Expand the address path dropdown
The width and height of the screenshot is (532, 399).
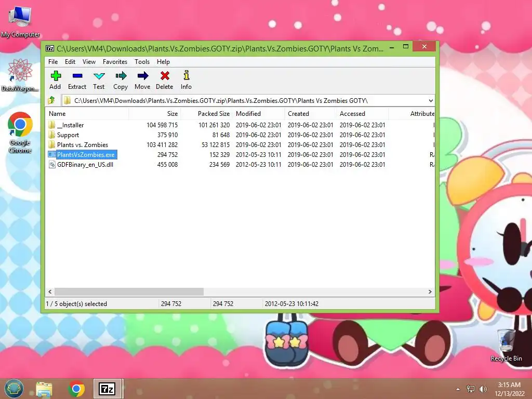431,100
